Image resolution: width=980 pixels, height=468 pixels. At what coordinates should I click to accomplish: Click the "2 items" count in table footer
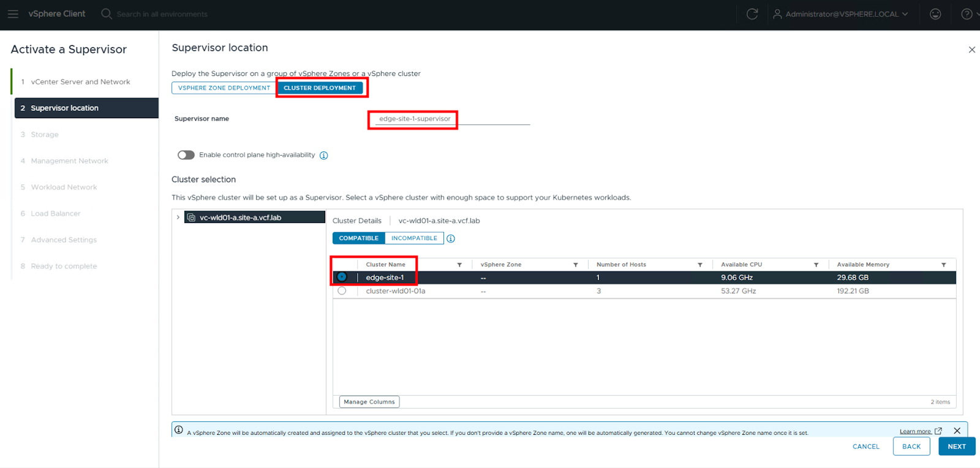940,402
